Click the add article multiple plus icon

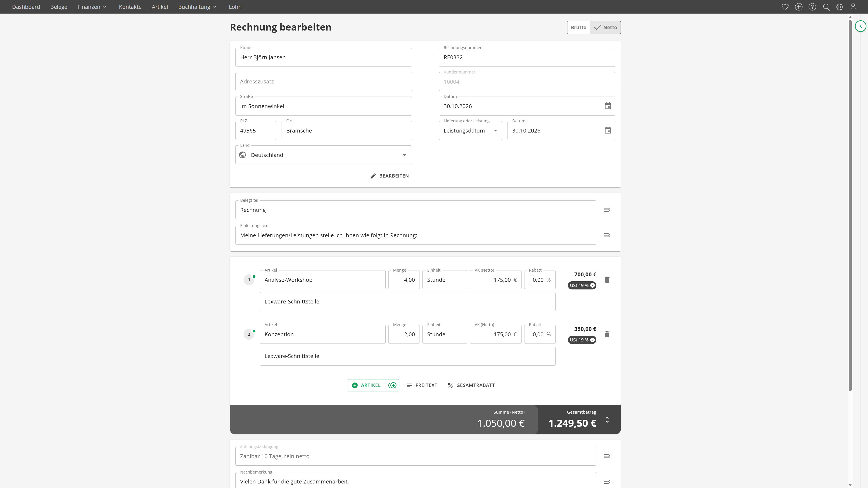(x=393, y=385)
